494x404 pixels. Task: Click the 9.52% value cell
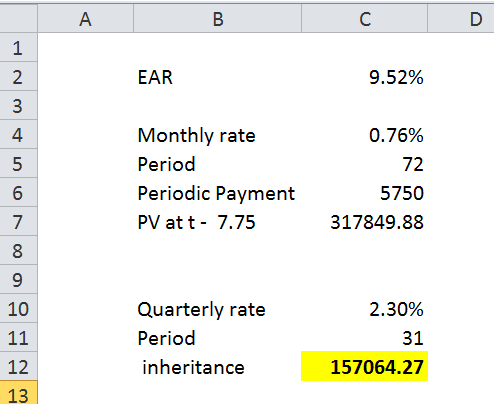(x=365, y=77)
